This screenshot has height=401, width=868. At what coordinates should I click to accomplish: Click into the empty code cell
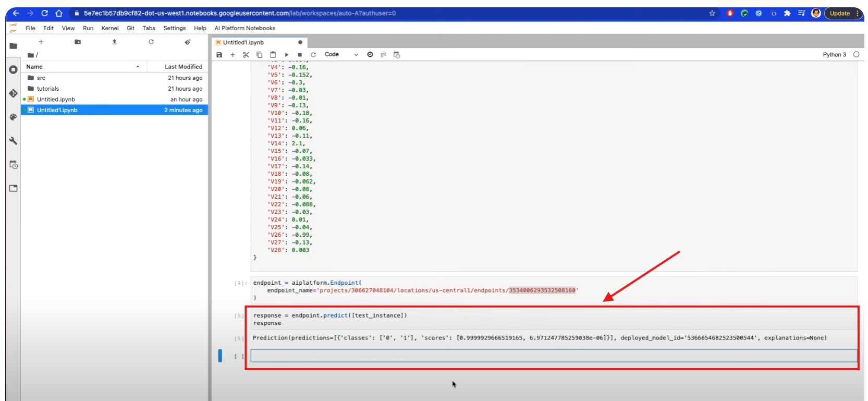pyautogui.click(x=553, y=356)
